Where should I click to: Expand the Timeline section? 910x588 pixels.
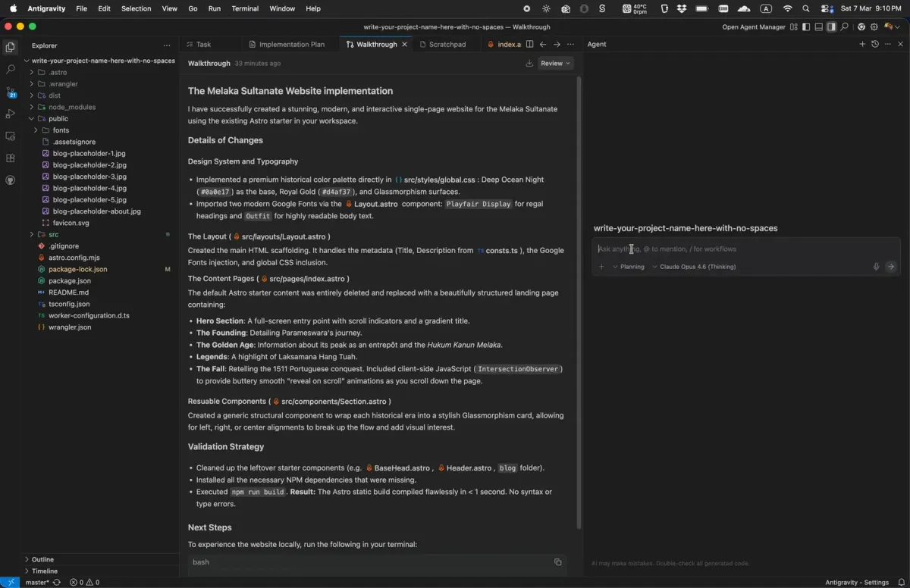pyautogui.click(x=100, y=571)
